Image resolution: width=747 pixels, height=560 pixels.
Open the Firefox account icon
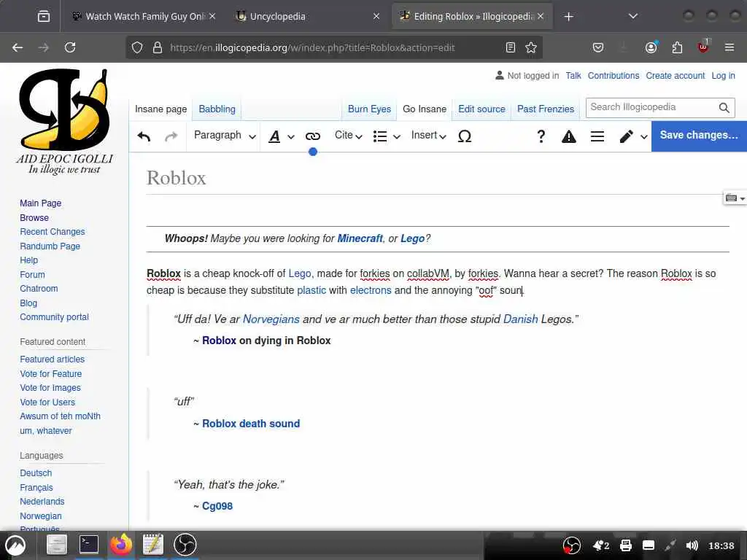point(651,47)
